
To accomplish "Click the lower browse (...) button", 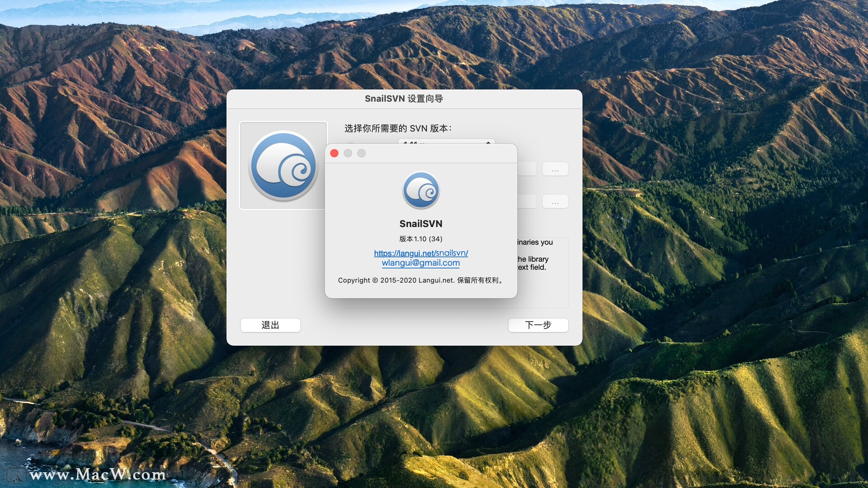I will pyautogui.click(x=555, y=202).
